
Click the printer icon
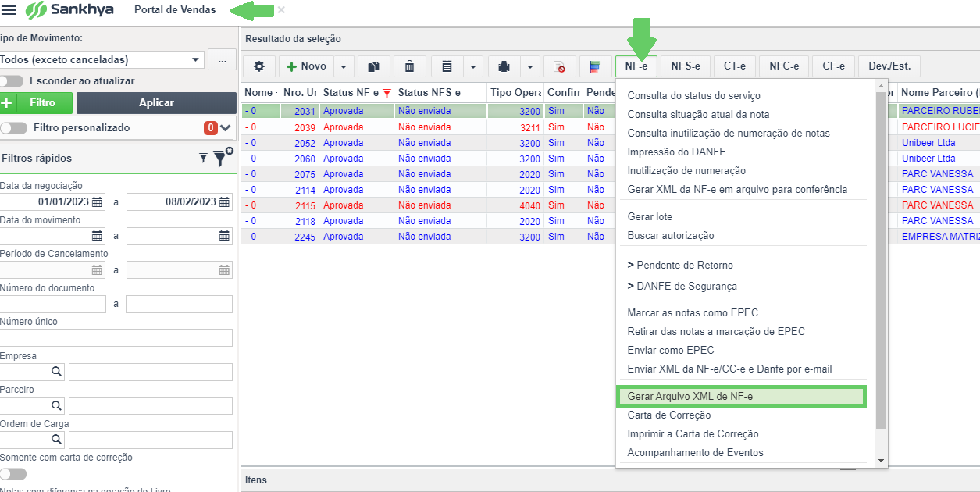coord(504,66)
